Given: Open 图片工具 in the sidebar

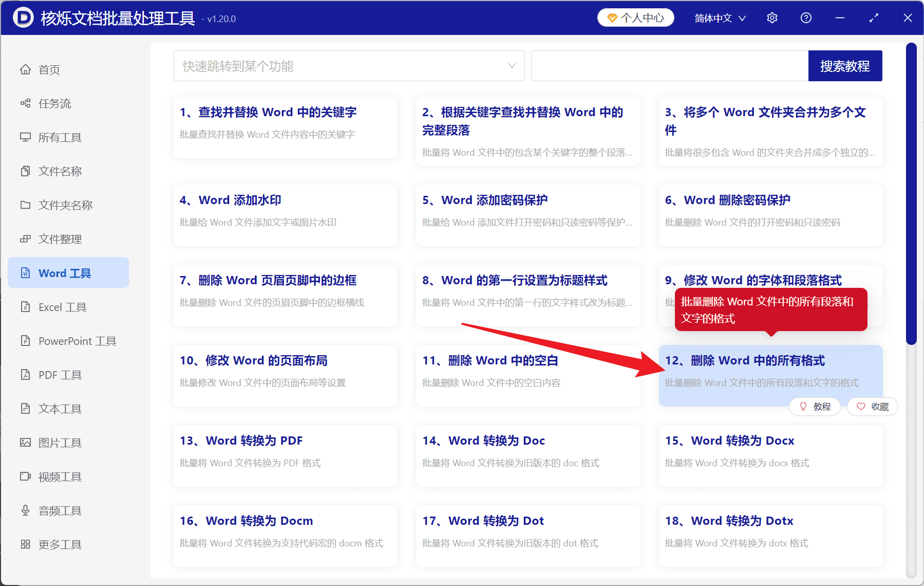Looking at the screenshot, I should [x=60, y=443].
